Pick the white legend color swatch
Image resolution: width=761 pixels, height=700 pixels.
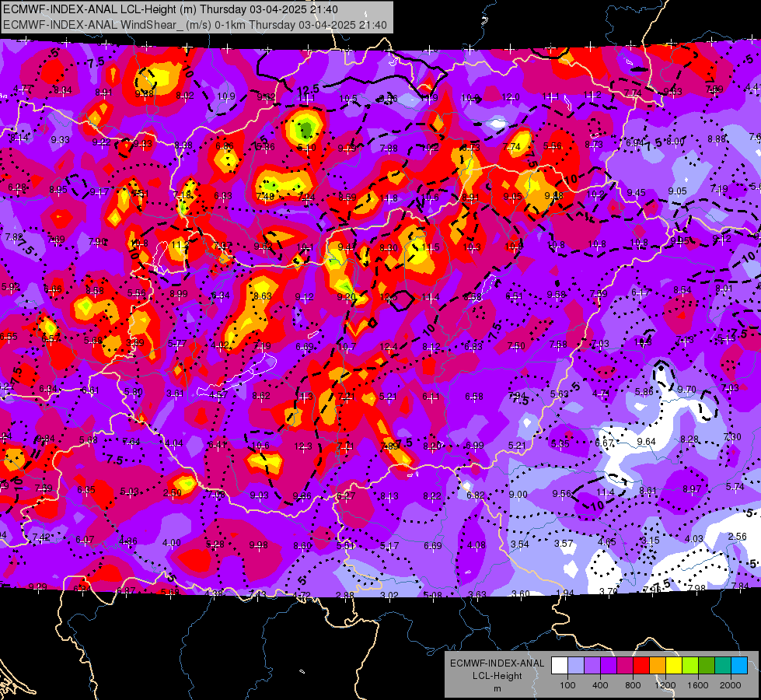pyautogui.click(x=560, y=666)
